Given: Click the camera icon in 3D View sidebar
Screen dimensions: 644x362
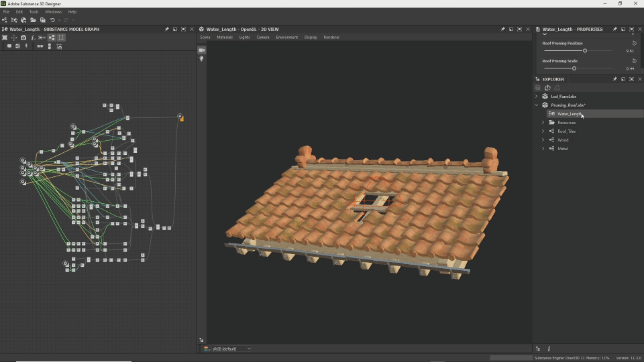Looking at the screenshot, I should click(202, 50).
